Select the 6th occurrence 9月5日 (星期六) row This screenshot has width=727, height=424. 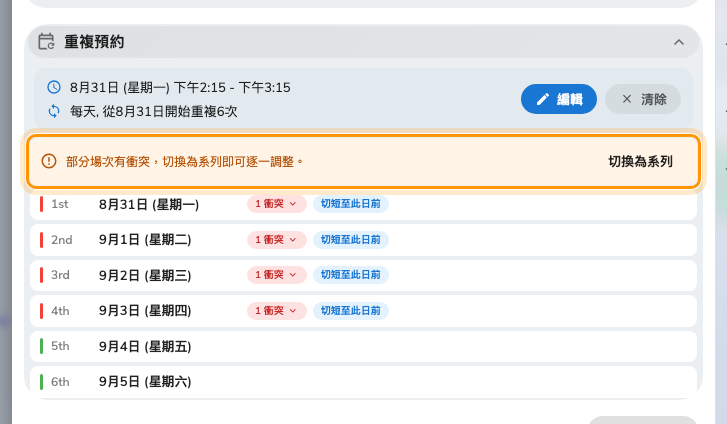click(364, 382)
